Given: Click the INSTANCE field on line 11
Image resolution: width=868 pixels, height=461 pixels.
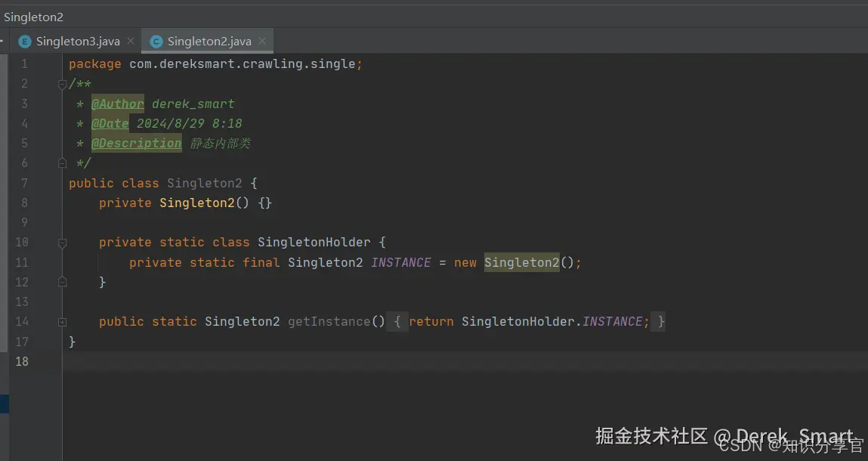Looking at the screenshot, I should [401, 262].
